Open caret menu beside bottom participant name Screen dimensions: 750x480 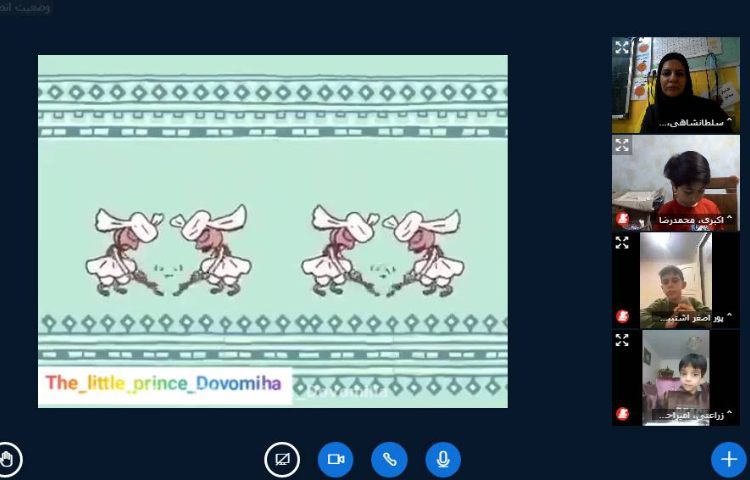pos(730,414)
